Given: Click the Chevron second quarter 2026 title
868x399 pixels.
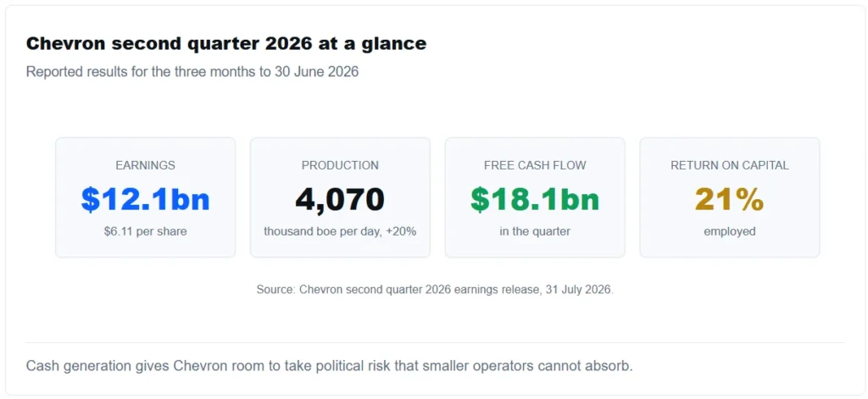Looking at the screenshot, I should pyautogui.click(x=225, y=44).
